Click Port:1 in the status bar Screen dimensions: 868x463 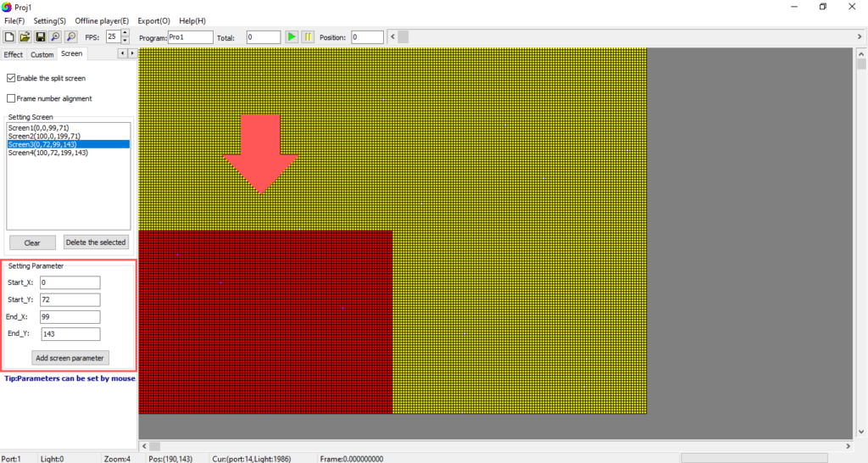tap(12, 459)
